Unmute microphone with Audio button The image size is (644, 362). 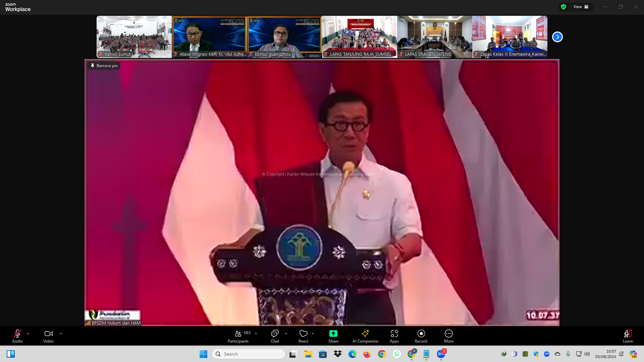(17, 334)
